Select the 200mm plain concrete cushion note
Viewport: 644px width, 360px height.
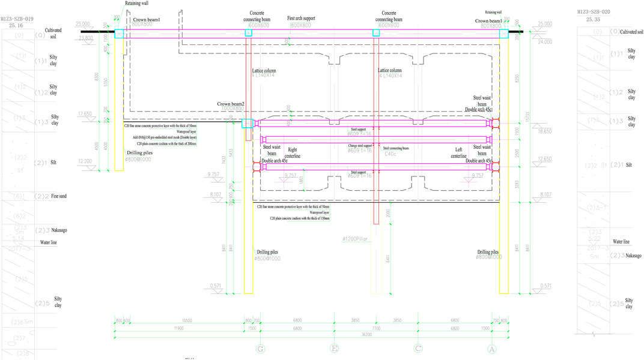click(166, 144)
